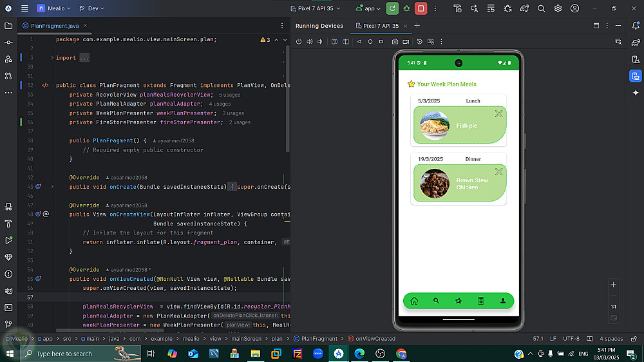Open the Home tab in app navigation
Viewport: 644px width, 362px height.
point(414,301)
